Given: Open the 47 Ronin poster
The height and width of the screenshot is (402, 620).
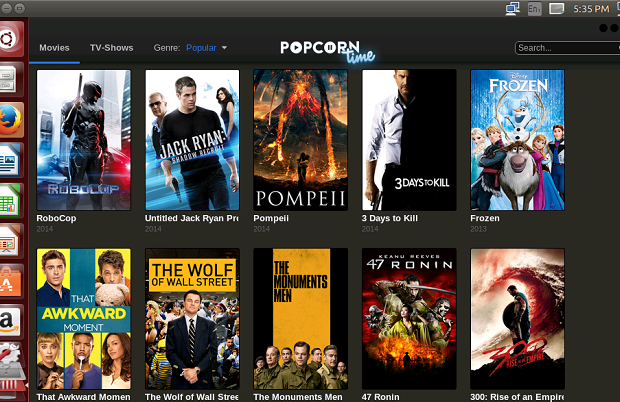Looking at the screenshot, I should click(x=409, y=319).
